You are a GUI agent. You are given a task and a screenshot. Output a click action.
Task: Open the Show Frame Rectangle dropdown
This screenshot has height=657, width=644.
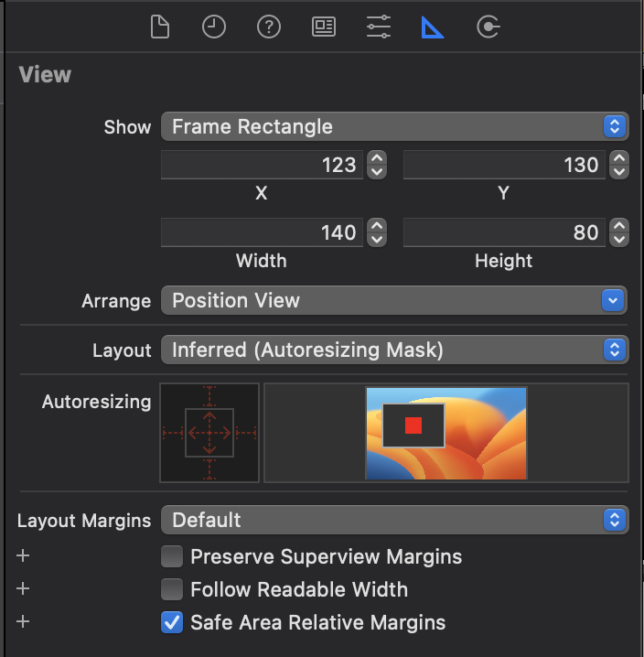[393, 126]
